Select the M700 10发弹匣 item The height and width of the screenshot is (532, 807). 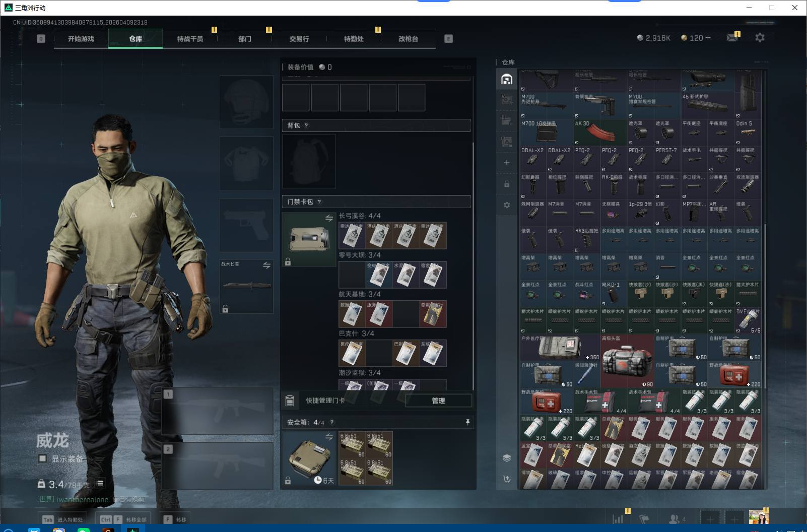[547, 132]
